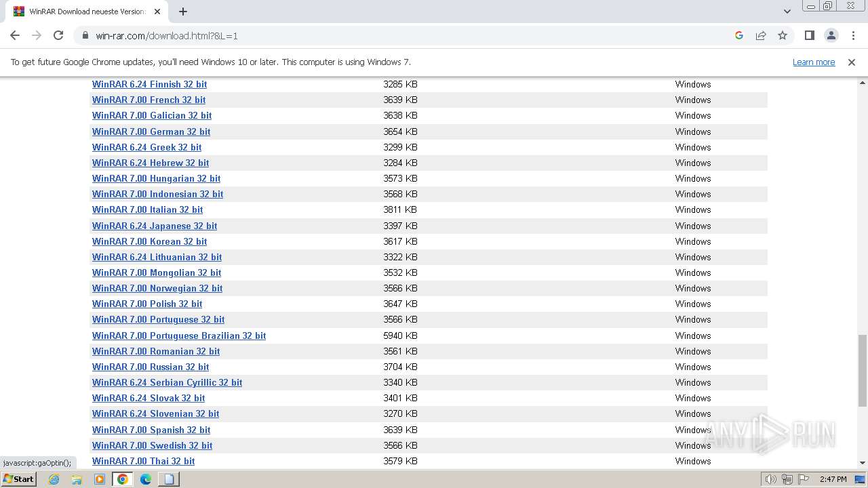Viewport: 868px width, 488px height.
Task: Download WinRAR 7.00 Norwegian 32 bit
Action: coord(157,288)
